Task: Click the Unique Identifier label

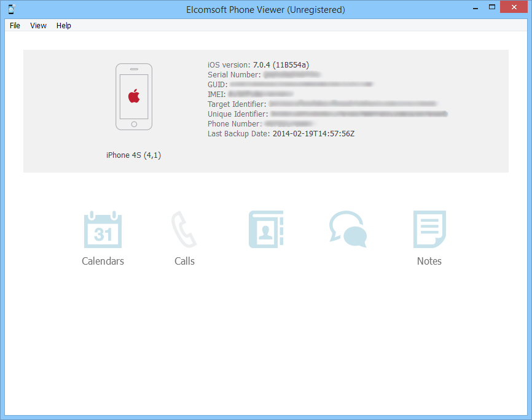Action: (238, 114)
